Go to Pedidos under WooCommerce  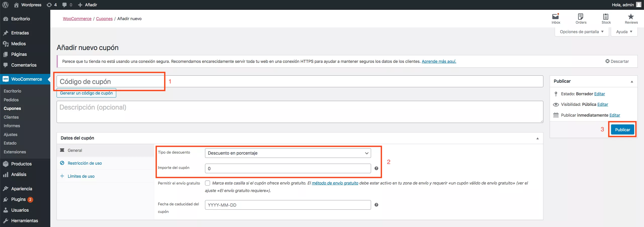pyautogui.click(x=11, y=100)
